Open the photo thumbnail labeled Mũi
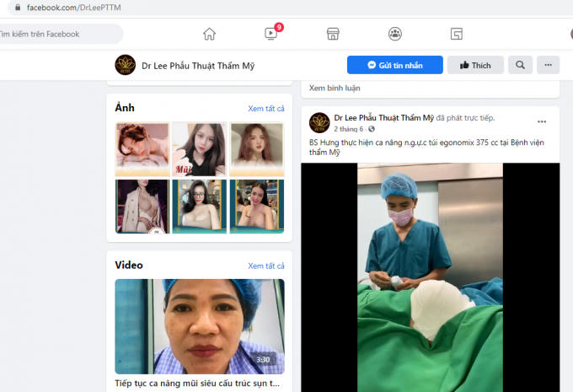 click(199, 149)
